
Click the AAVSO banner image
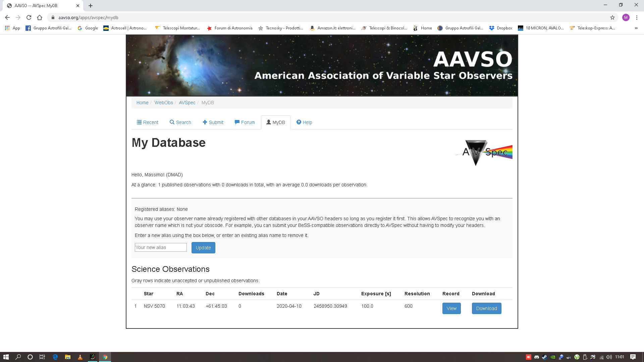(322, 66)
